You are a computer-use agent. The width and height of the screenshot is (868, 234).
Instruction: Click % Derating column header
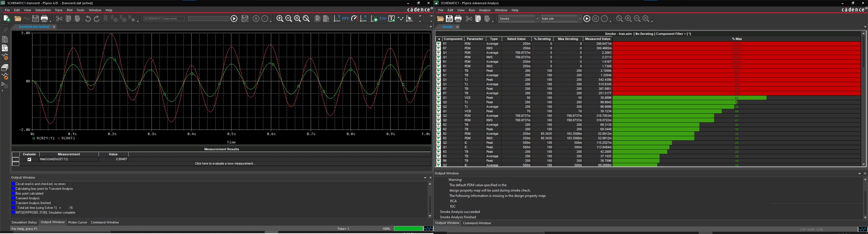pos(542,39)
